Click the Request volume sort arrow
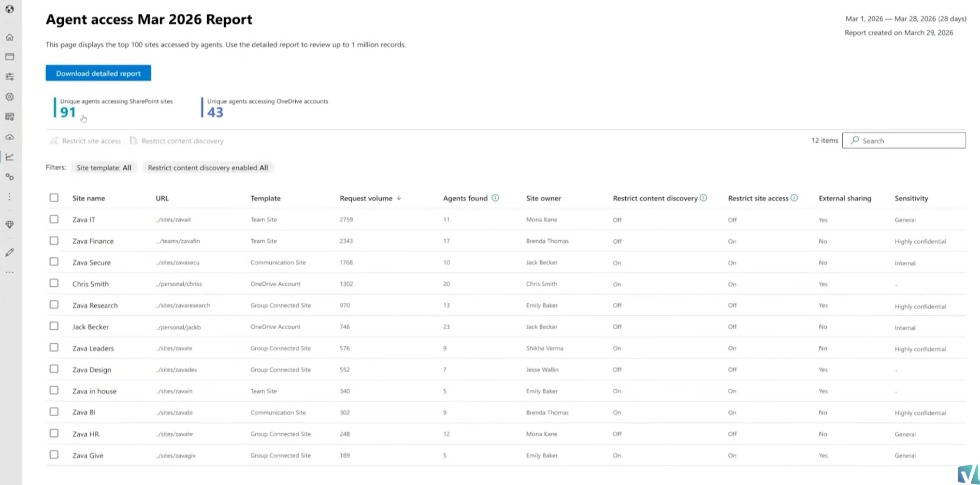Screen dimensions: 980x485 (399, 198)
